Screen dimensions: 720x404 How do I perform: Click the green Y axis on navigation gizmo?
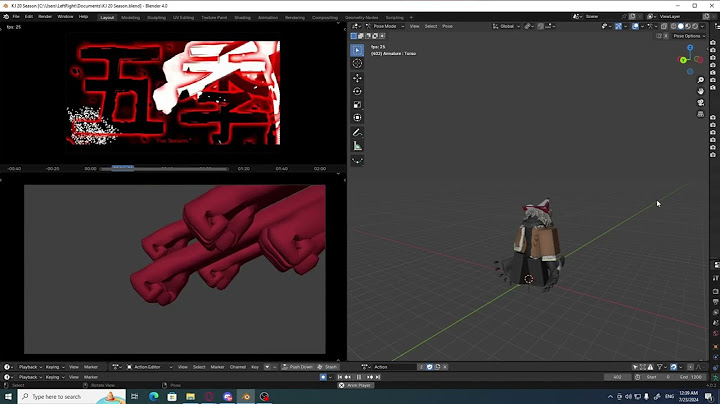click(x=683, y=60)
